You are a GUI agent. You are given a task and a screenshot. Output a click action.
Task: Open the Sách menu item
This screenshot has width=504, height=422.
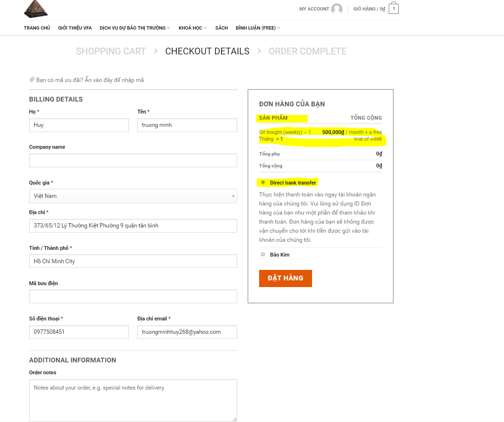[222, 28]
